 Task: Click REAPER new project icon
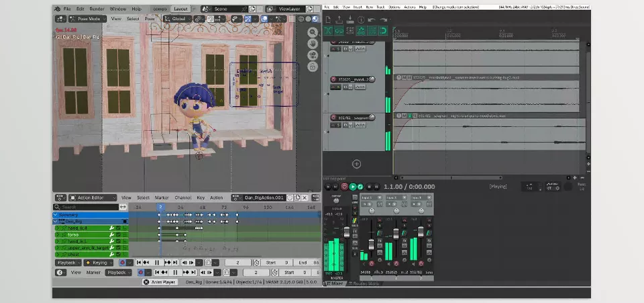[328, 19]
